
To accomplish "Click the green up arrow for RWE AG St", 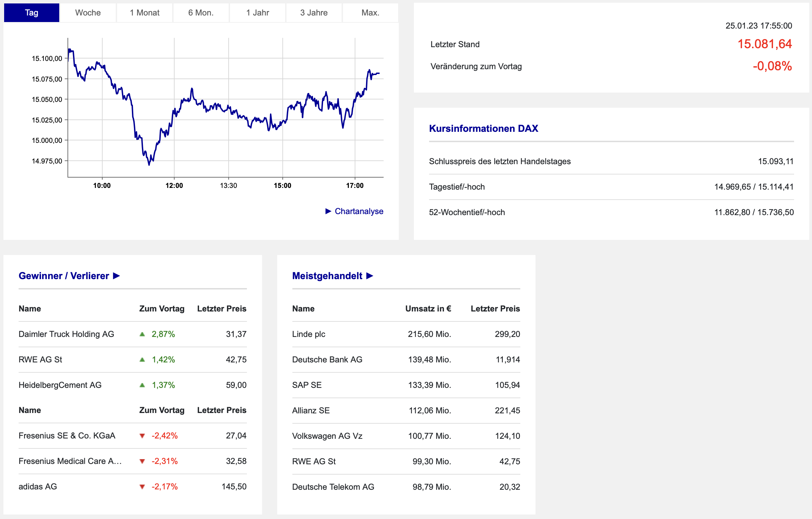I will (x=142, y=360).
